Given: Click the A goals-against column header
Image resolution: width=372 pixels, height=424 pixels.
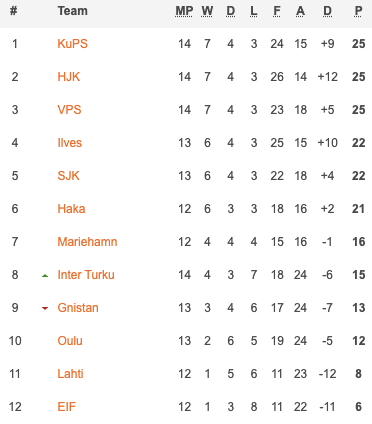Looking at the screenshot, I should pos(300,11).
